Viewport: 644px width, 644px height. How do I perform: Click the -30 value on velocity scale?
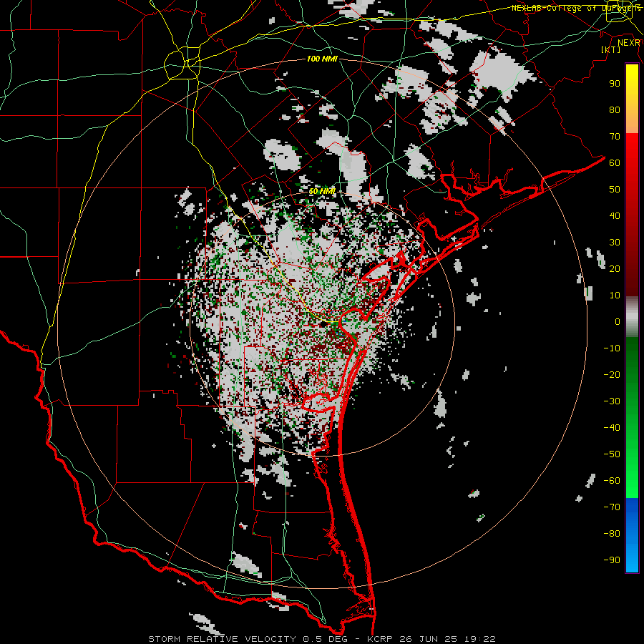tap(612, 401)
